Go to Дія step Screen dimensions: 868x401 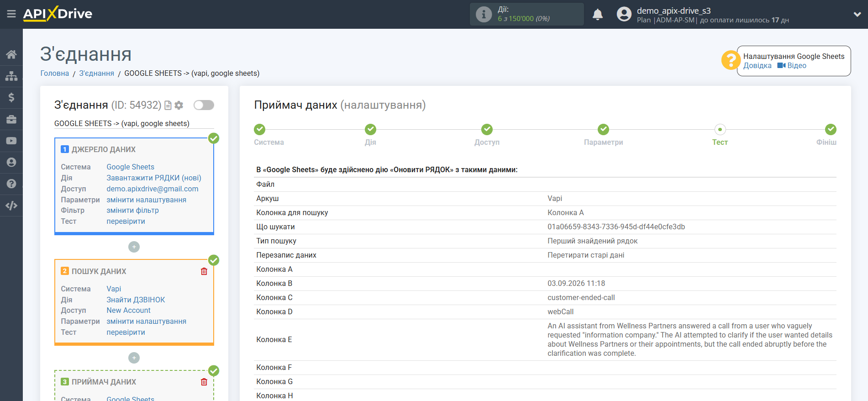pos(370,130)
